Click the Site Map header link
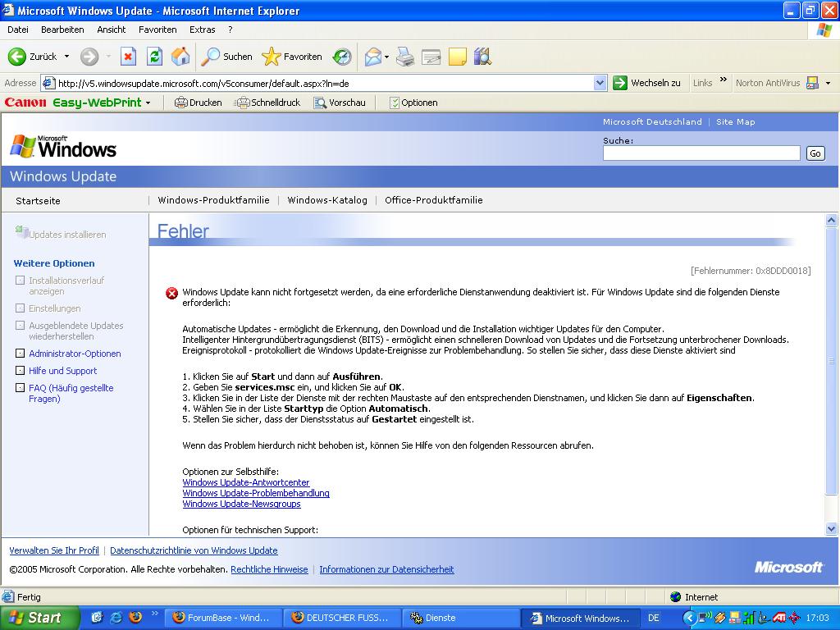Image resolution: width=840 pixels, height=630 pixels. coord(736,122)
